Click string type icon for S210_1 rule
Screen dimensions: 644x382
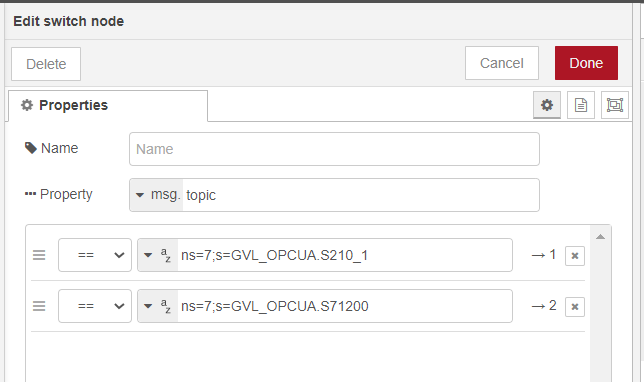166,255
